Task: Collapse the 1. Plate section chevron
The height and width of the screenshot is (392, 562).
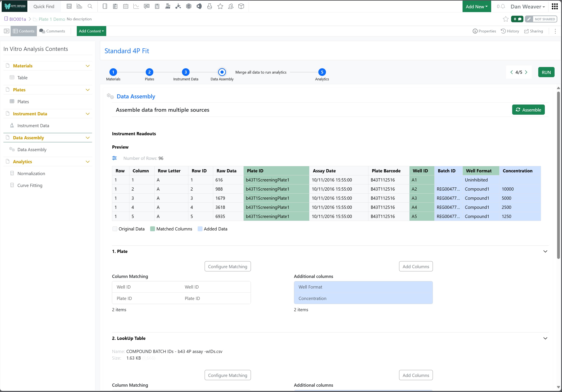Action: (x=545, y=251)
